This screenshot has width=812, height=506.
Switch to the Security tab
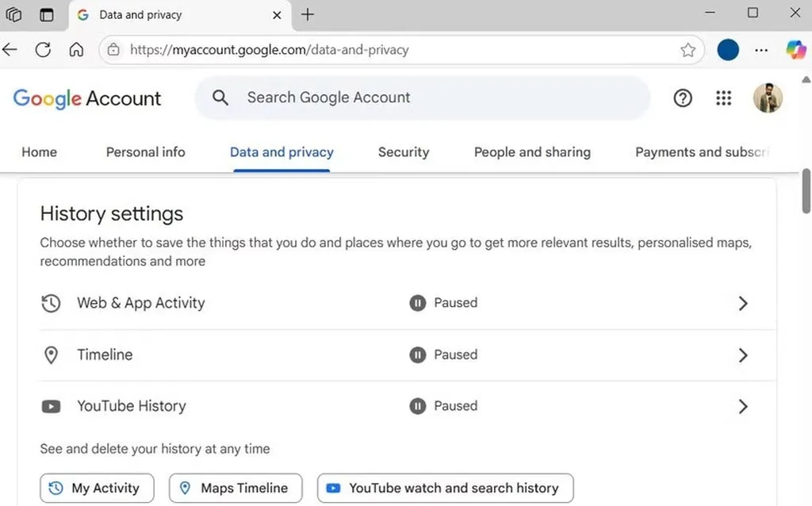pyautogui.click(x=403, y=152)
